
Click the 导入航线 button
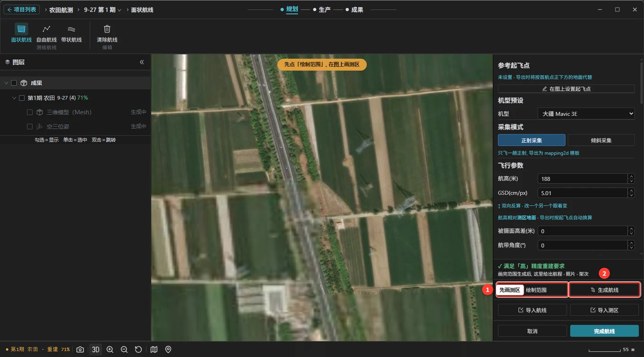[532, 310]
